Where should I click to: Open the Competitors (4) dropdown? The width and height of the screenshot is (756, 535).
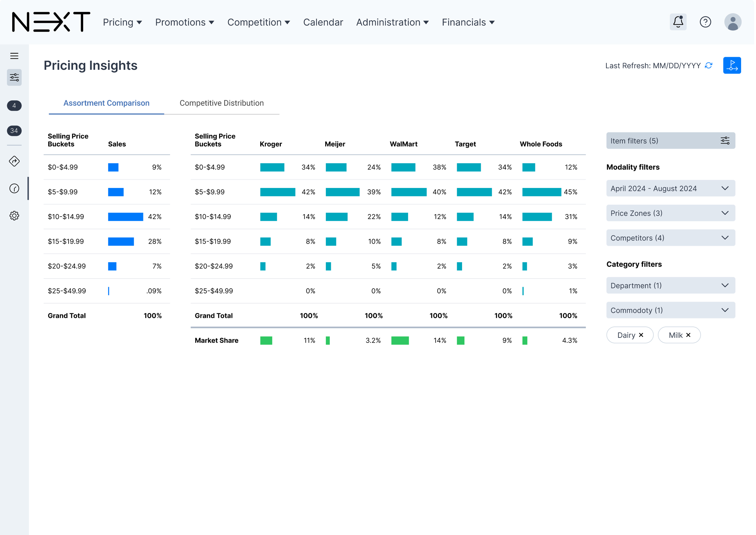coord(670,238)
